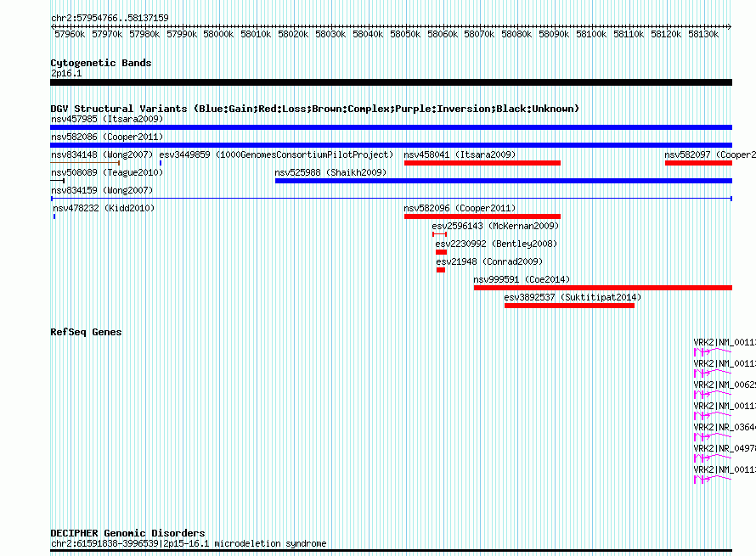Image resolution: width=756 pixels, height=556 pixels.
Task: Open nsv999591 (Coe2014) variant label
Action: pos(522,279)
